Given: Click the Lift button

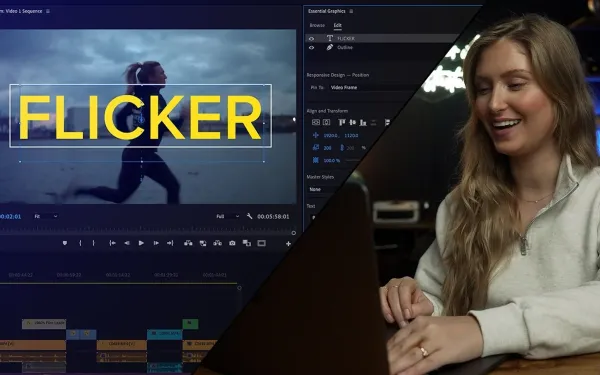Looking at the screenshot, I should coord(188,243).
